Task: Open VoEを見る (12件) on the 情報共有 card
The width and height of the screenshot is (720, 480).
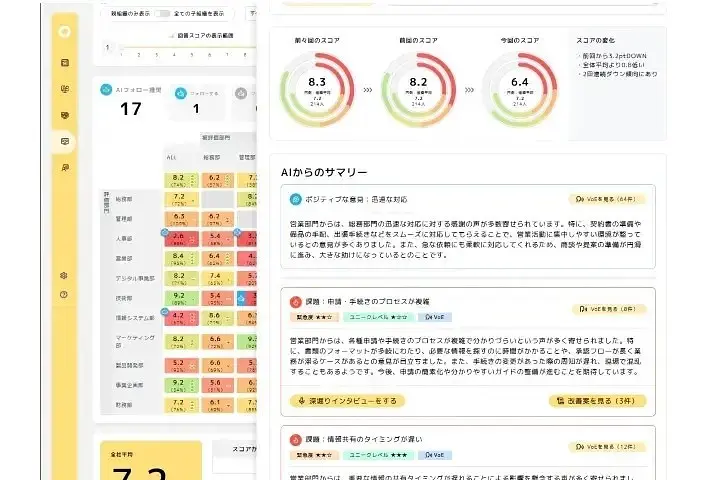Action: coord(607,446)
